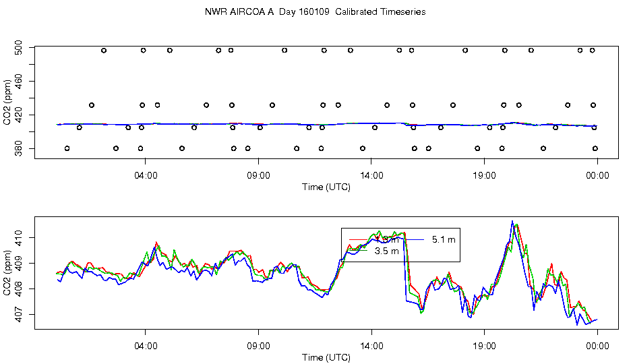Viewport: 631px width, 364px height.
Task: Click the chart title "NWR AIRCOA A Day 160109 Calibrated Timeseries"
Action: click(315, 11)
